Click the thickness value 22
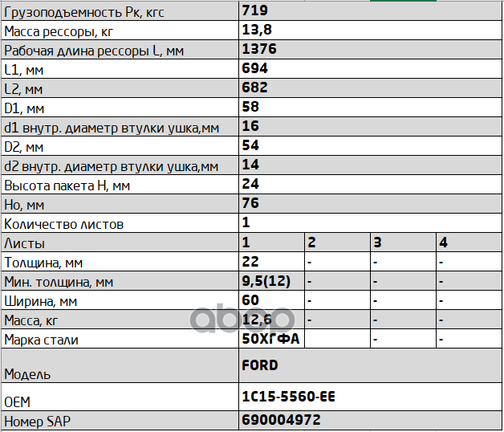 tap(250, 262)
